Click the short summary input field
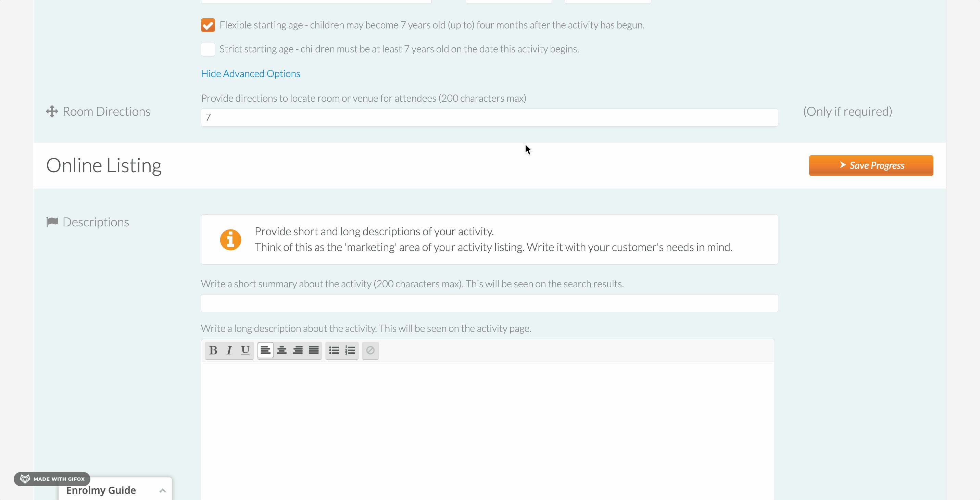The height and width of the screenshot is (500, 980). point(489,303)
